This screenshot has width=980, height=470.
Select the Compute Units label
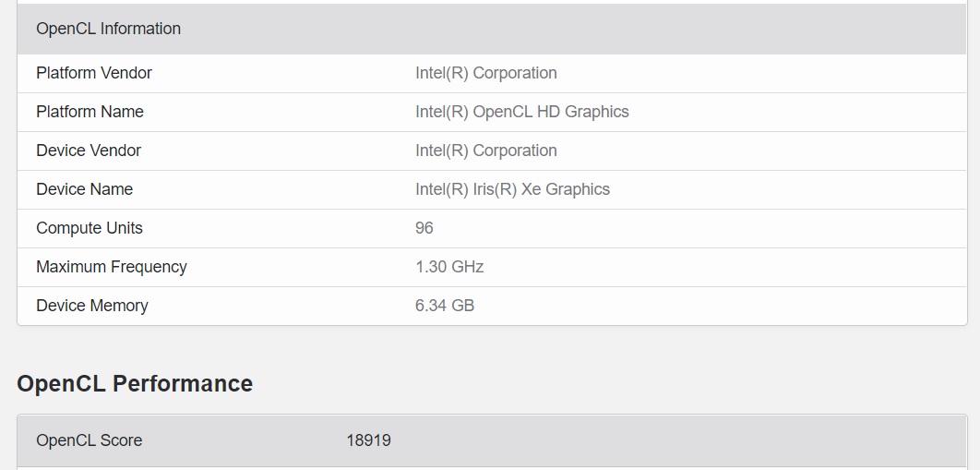click(90, 228)
